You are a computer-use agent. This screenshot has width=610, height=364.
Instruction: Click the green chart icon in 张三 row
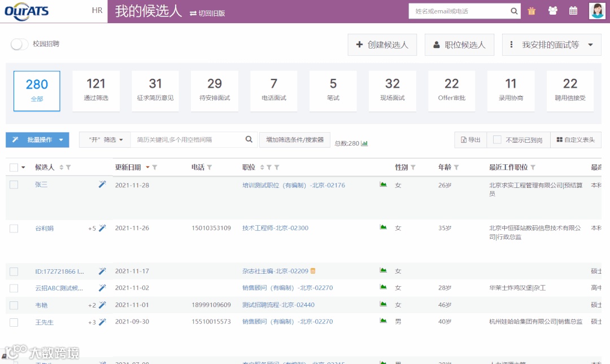click(x=383, y=185)
